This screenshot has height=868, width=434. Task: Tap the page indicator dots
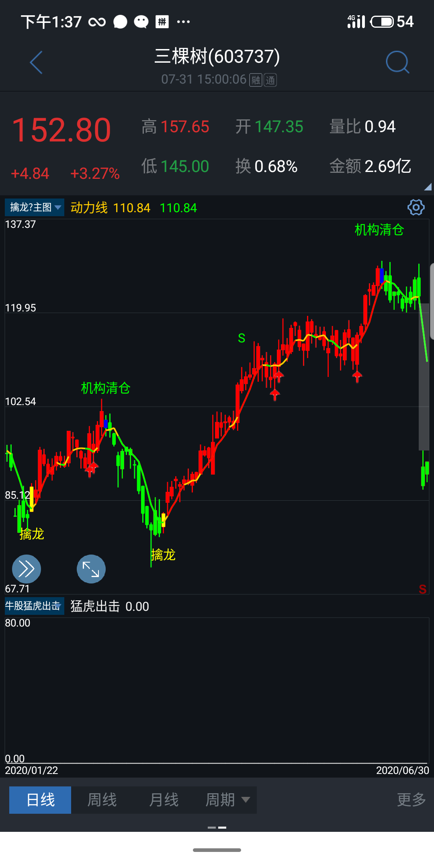point(217,827)
